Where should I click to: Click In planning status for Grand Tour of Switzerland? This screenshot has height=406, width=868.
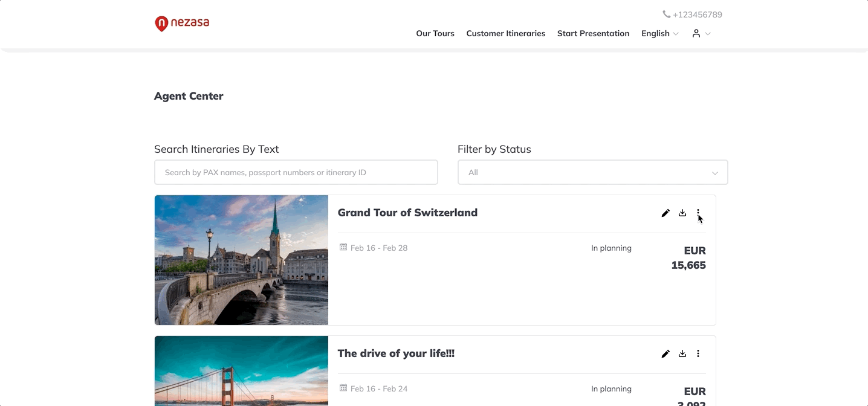coord(611,248)
